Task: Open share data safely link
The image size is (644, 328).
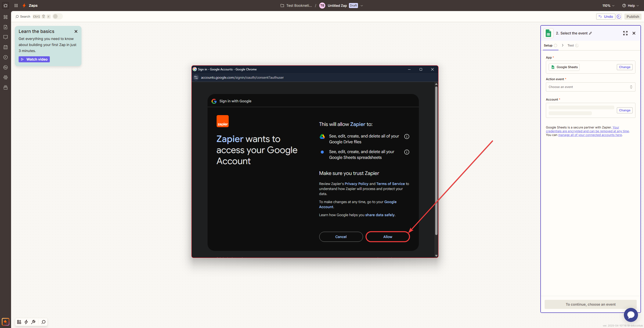Action: 380,215
